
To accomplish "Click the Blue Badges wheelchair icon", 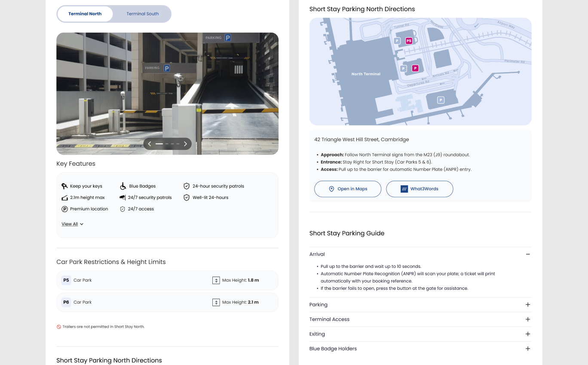I will (123, 186).
